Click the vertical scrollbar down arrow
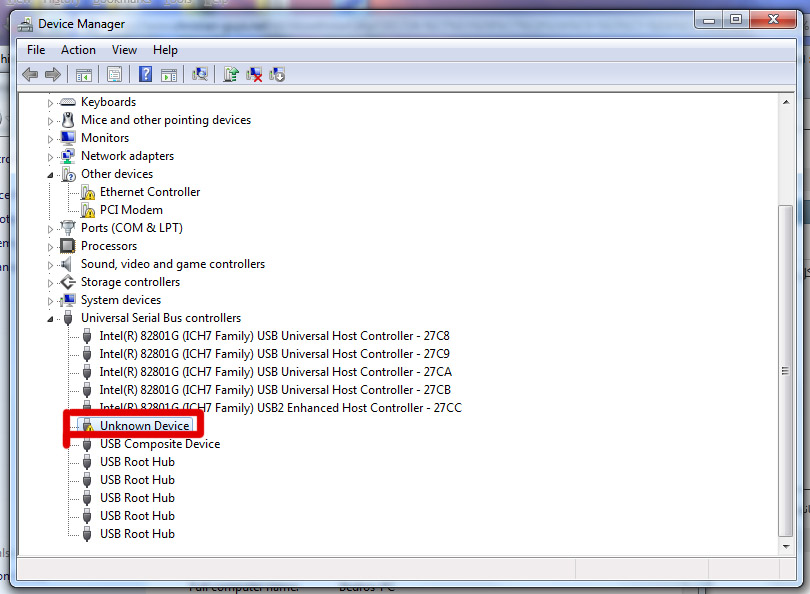Viewport: 810px width, 594px height. [x=785, y=544]
